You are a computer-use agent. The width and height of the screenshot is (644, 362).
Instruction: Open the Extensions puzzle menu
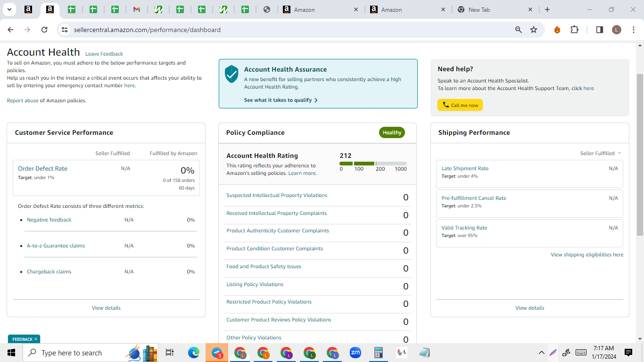tap(574, 30)
